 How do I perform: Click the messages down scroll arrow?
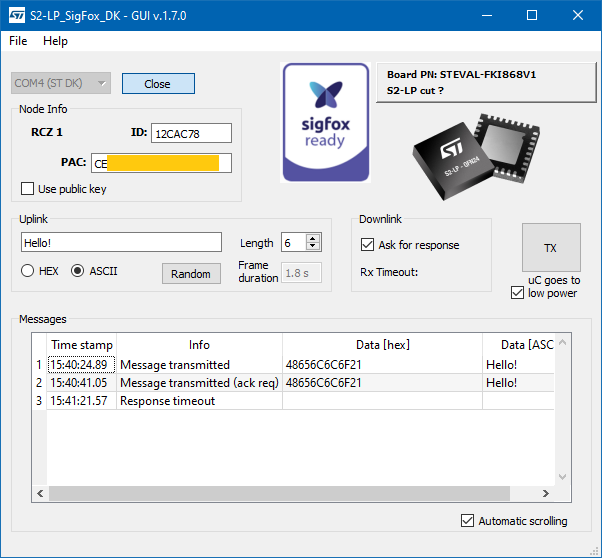pos(562,477)
